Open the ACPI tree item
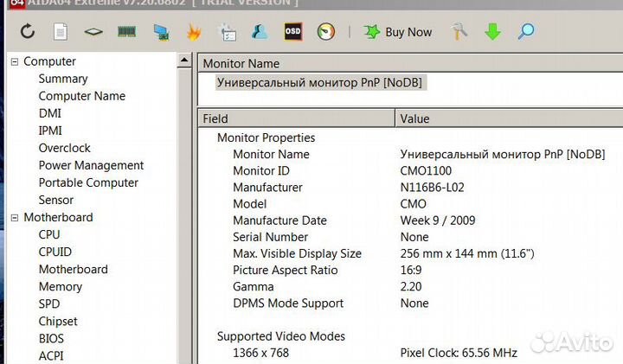The image size is (623, 364). tap(51, 356)
